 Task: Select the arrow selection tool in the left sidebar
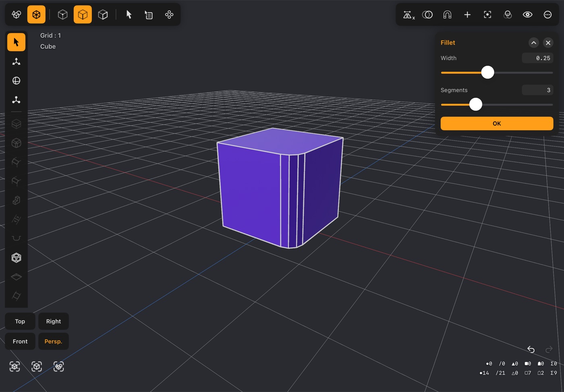point(16,42)
